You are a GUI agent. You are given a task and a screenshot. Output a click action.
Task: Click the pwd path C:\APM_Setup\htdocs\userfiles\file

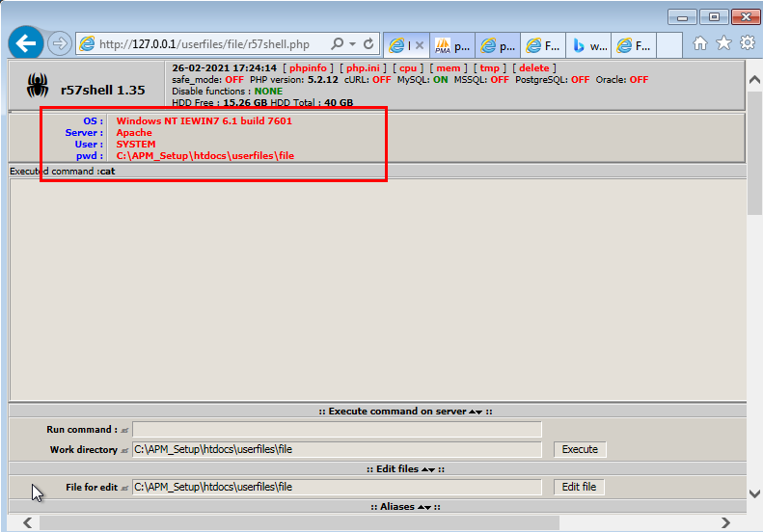(x=204, y=155)
